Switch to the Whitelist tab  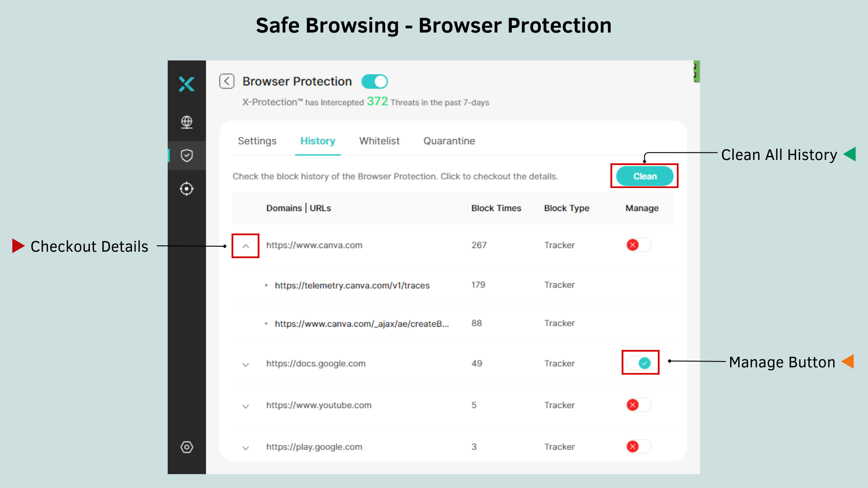(379, 141)
